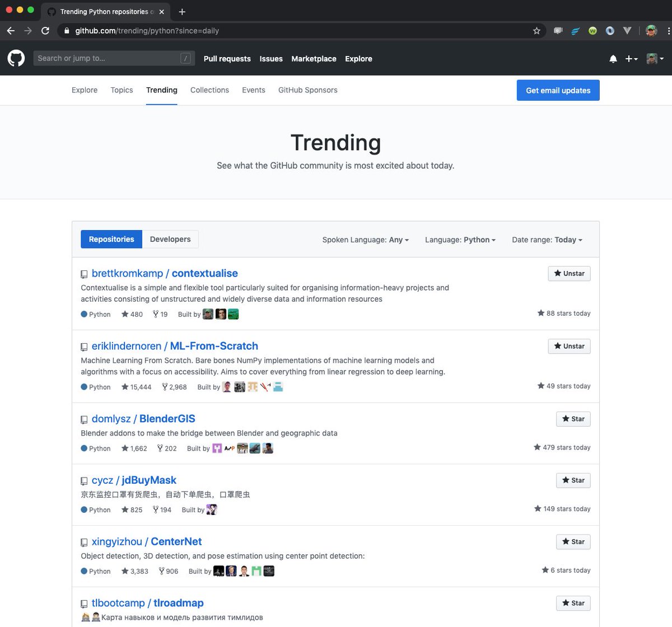
Task: Select Trending tab
Action: [162, 90]
